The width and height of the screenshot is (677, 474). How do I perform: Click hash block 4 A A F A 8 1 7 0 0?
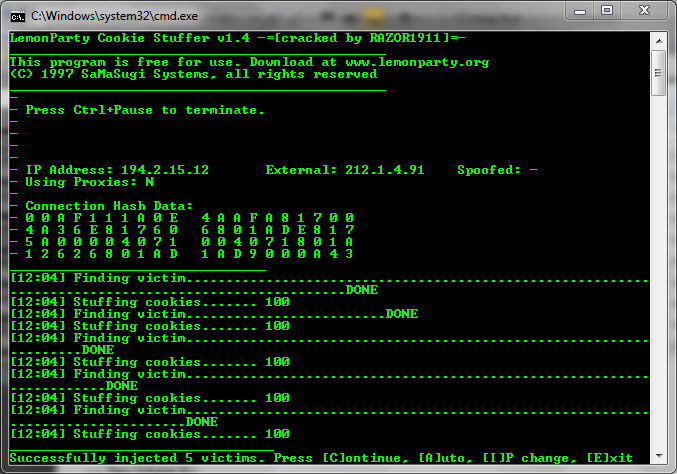tap(278, 218)
